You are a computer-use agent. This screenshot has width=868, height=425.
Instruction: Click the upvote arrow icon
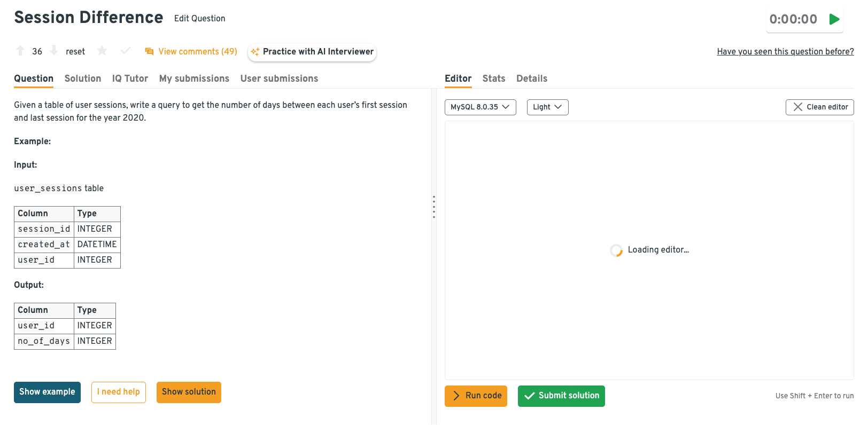pos(20,51)
